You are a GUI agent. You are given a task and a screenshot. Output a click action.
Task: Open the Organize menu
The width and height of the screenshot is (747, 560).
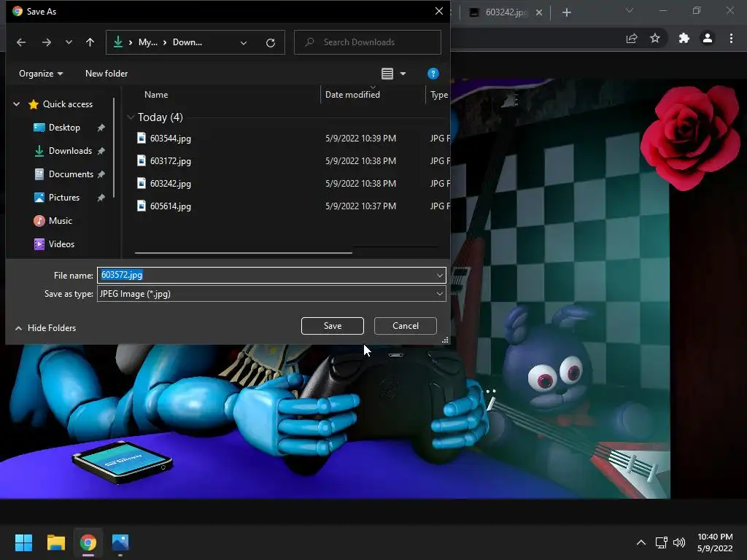point(41,74)
